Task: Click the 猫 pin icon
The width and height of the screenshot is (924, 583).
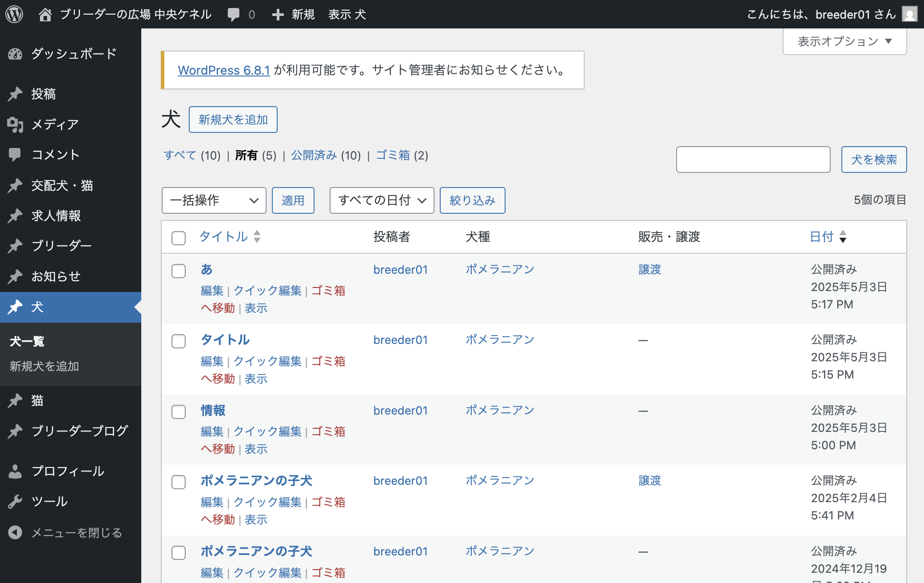Action: [15, 401]
